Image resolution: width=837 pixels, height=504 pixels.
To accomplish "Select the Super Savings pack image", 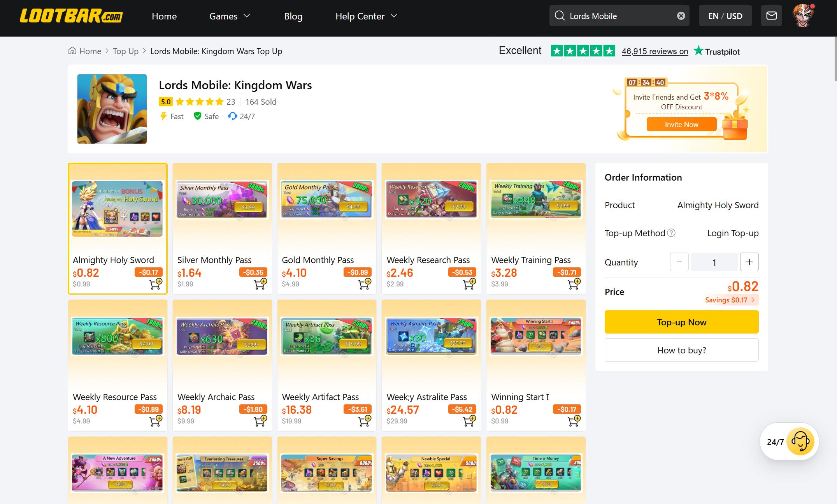I will (327, 473).
